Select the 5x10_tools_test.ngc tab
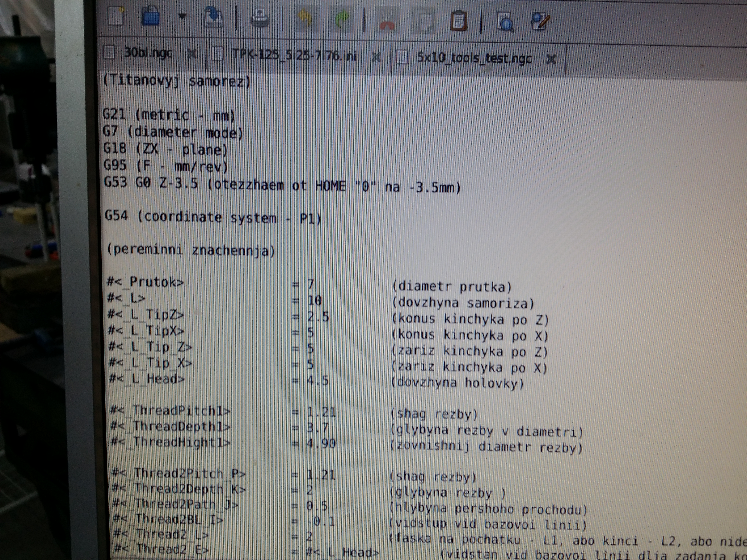Screen dimensions: 747x560 (474, 58)
